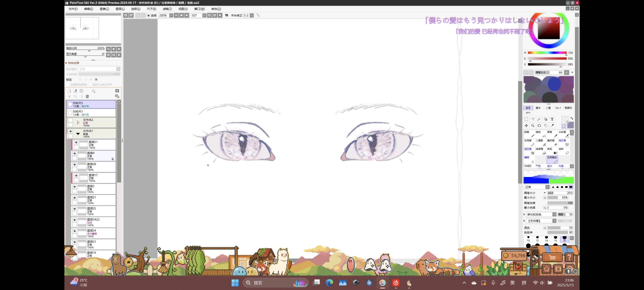644x290 pixels.
Task: Select the eyedropper color picker tool
Action: (x=552, y=126)
